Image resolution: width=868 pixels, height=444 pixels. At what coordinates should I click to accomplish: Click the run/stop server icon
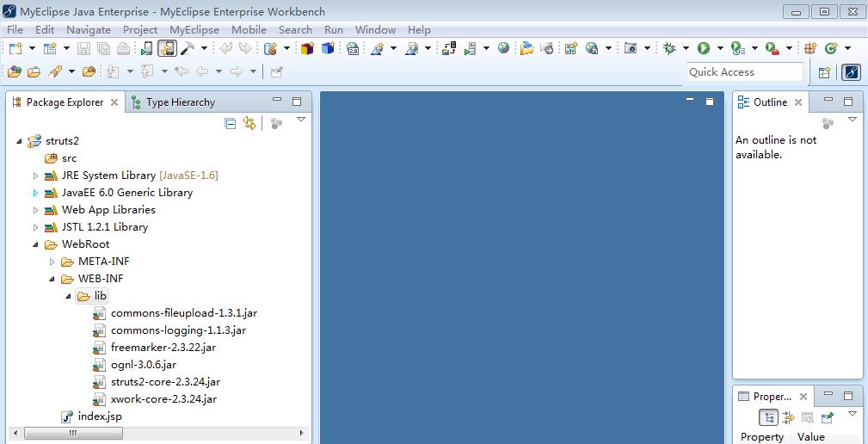pos(471,49)
